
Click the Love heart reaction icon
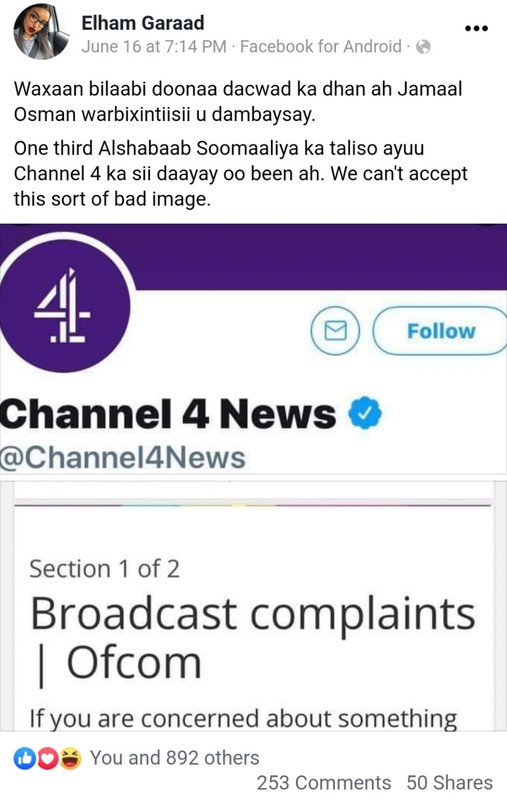point(48,759)
